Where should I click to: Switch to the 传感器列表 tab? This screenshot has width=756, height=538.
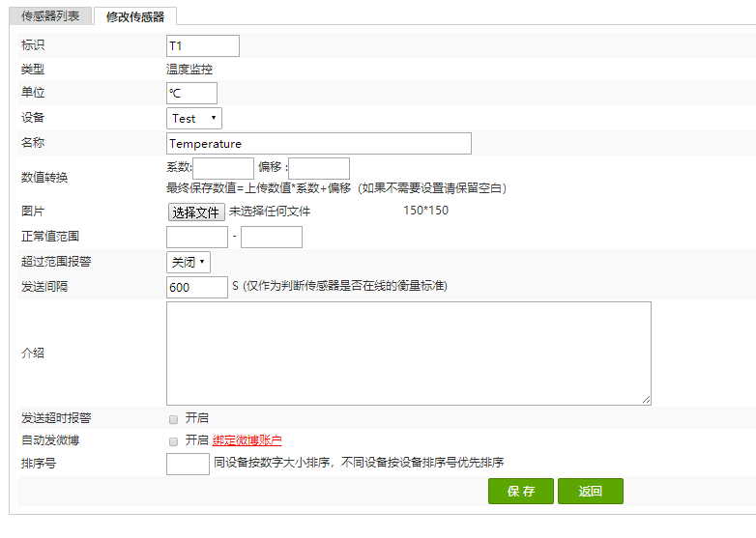tap(50, 15)
